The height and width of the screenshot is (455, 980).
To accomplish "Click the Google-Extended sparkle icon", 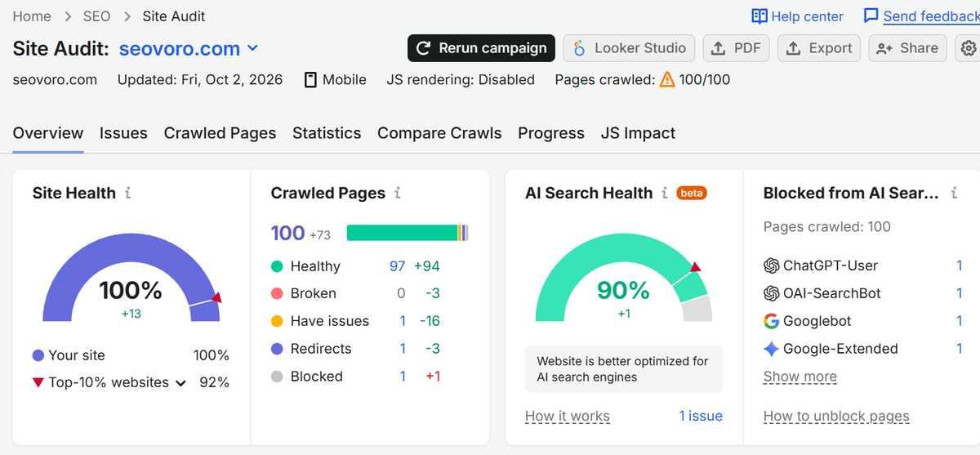I will 771,349.
